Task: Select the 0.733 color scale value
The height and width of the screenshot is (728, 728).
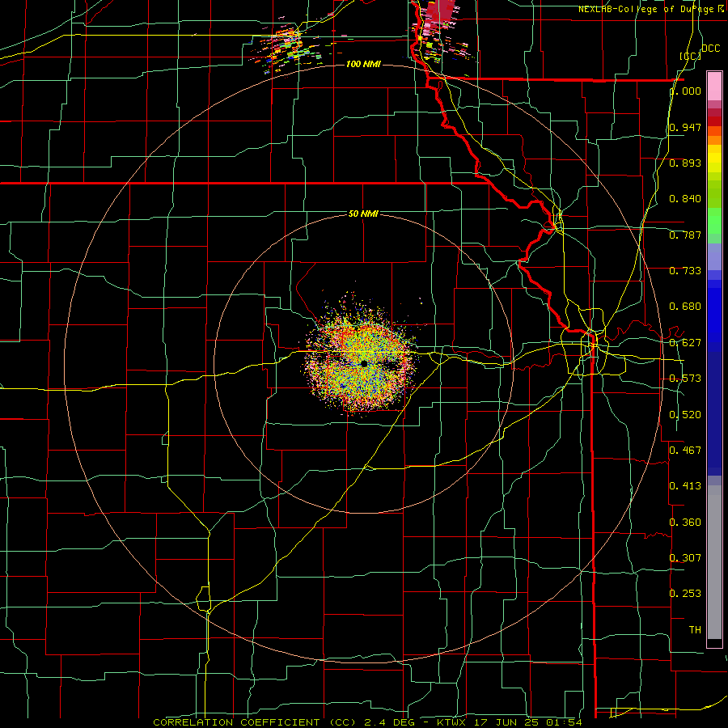Action: pyautogui.click(x=685, y=271)
